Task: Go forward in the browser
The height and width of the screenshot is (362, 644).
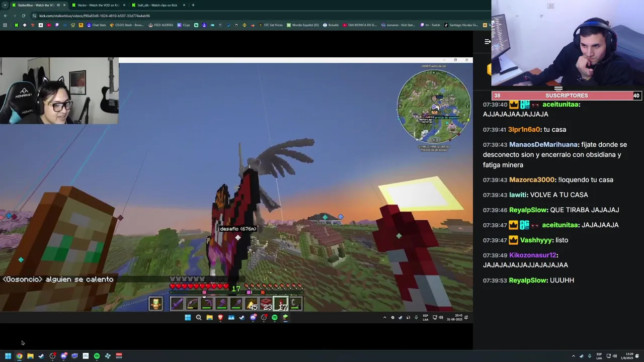Action: pyautogui.click(x=15, y=16)
